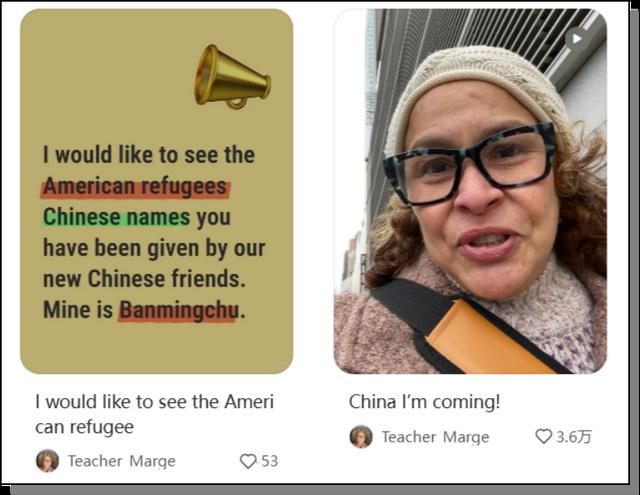Click the heart icon with 53 likes
Image resolution: width=640 pixels, height=495 pixels.
pyautogui.click(x=248, y=461)
